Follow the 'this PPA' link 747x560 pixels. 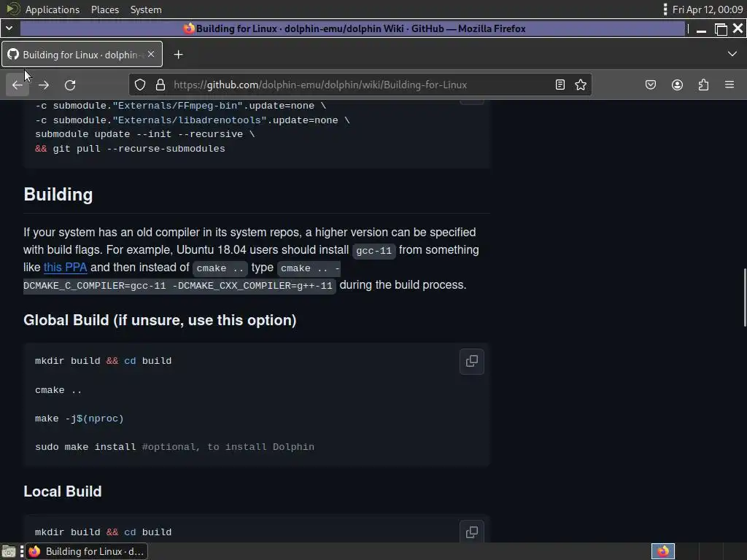point(65,268)
